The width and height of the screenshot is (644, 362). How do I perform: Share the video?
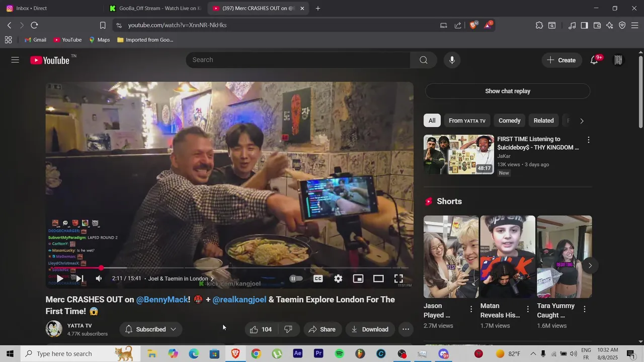click(322, 329)
